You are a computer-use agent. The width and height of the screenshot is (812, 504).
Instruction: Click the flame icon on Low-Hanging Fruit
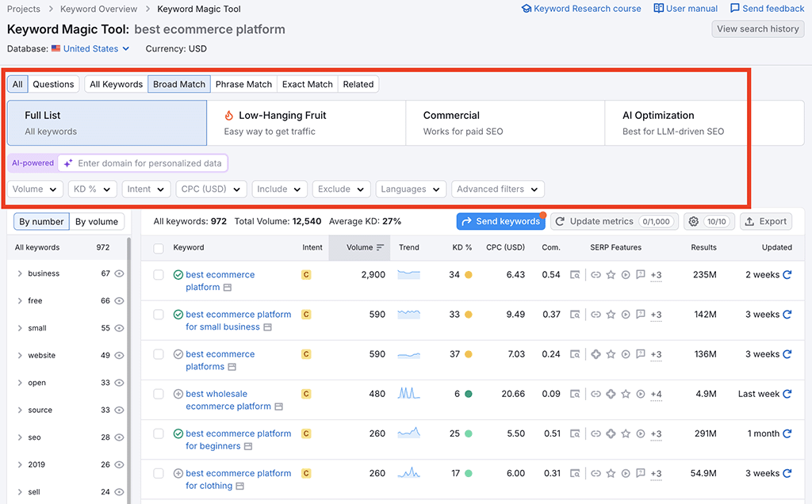click(x=229, y=116)
